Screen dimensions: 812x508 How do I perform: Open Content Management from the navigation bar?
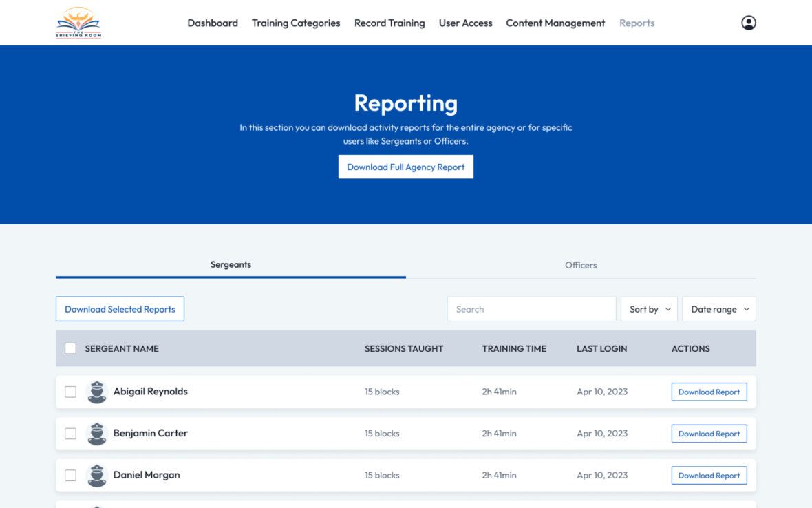[555, 23]
